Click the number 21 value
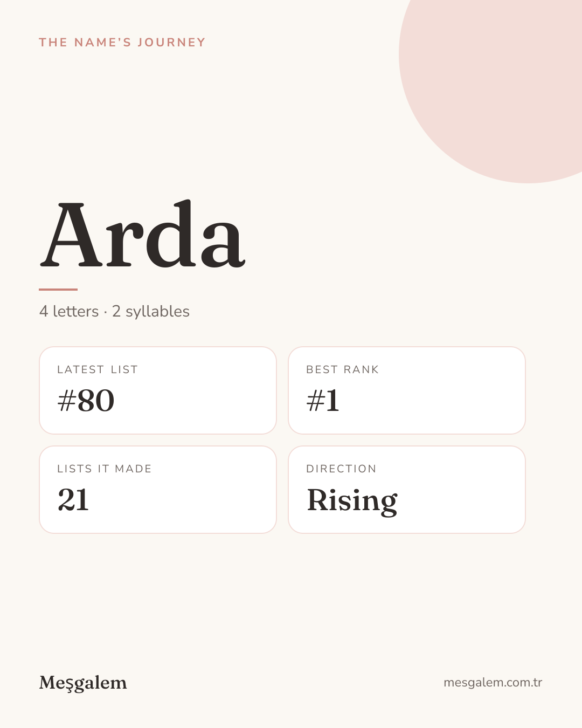The image size is (582, 728). [x=73, y=500]
